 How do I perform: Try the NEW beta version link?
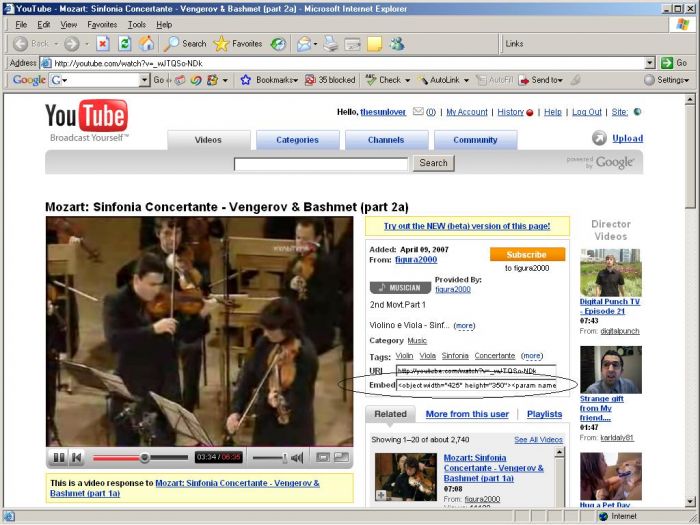(467, 226)
